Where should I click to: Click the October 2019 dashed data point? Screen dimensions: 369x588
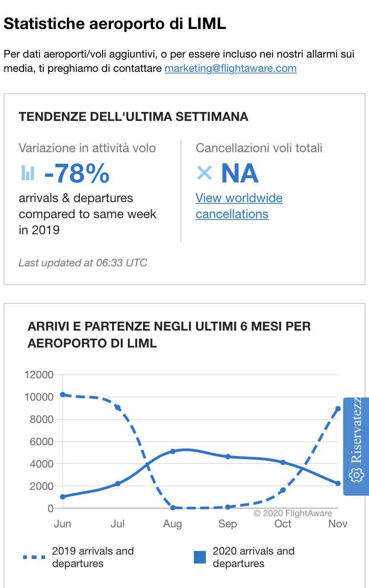click(283, 490)
